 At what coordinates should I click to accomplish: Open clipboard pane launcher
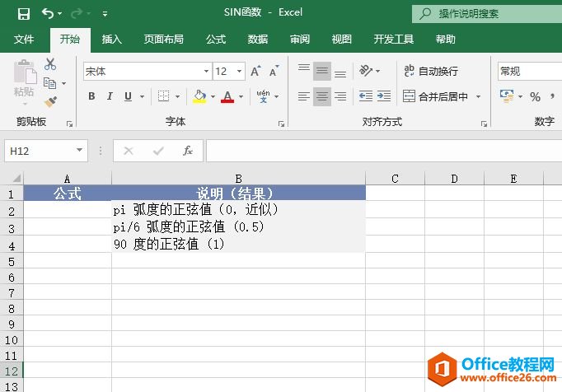pyautogui.click(x=69, y=124)
